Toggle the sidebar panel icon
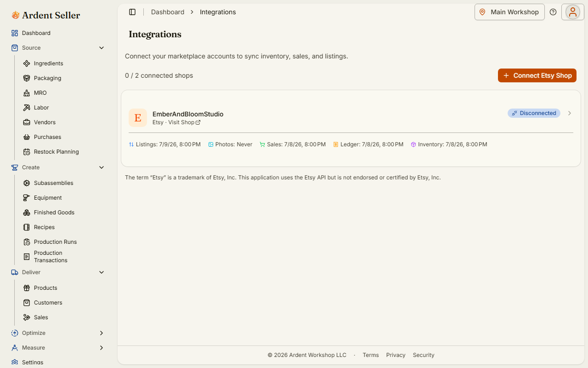This screenshot has width=588, height=368. pos(132,12)
